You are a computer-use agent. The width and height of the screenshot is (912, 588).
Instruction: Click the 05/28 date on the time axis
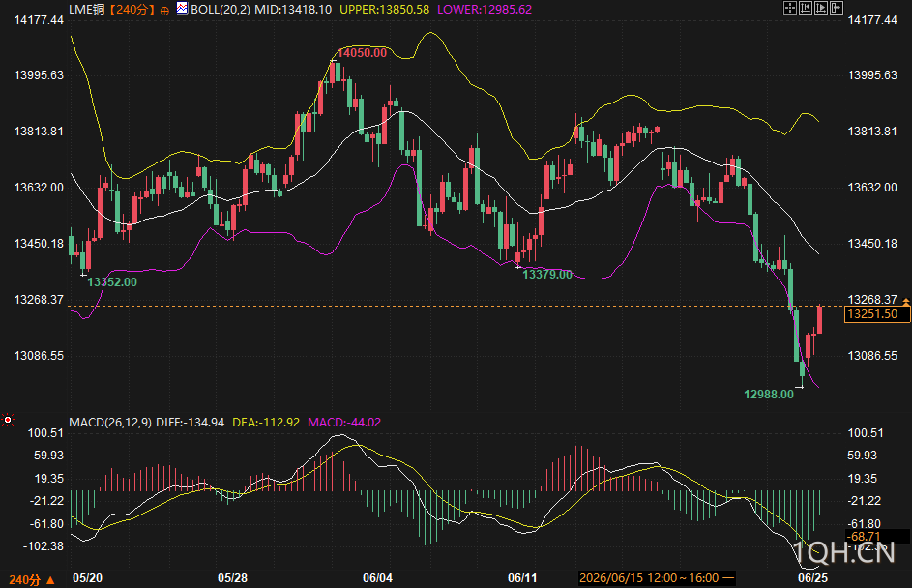pos(233,578)
